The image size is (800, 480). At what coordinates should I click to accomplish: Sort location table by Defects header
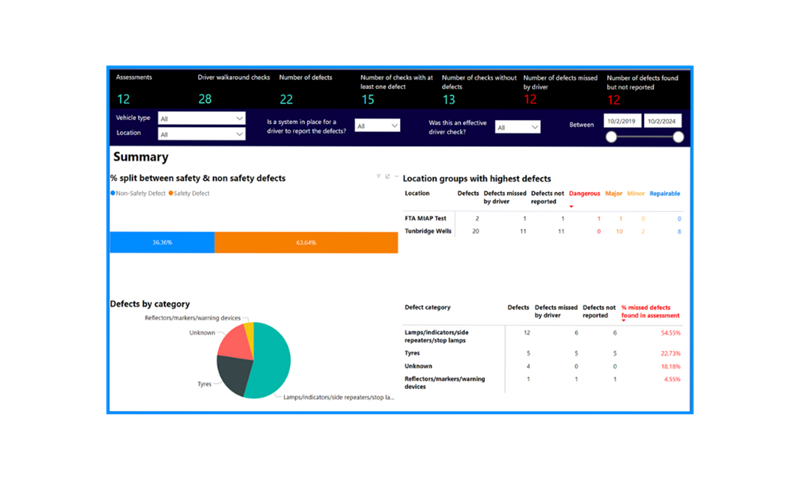468,193
